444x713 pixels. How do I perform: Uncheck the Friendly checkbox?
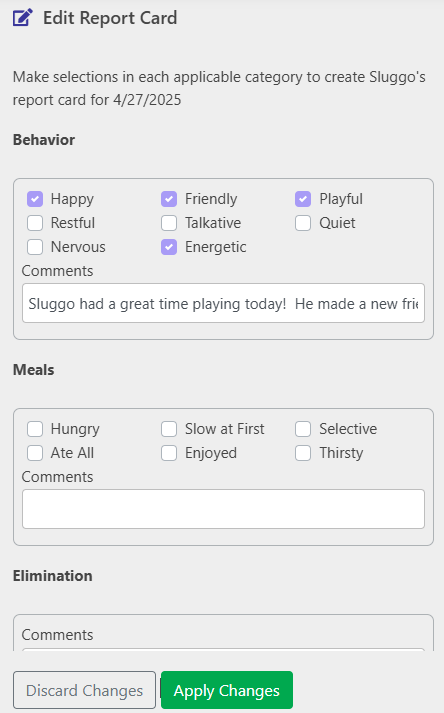coord(169,199)
